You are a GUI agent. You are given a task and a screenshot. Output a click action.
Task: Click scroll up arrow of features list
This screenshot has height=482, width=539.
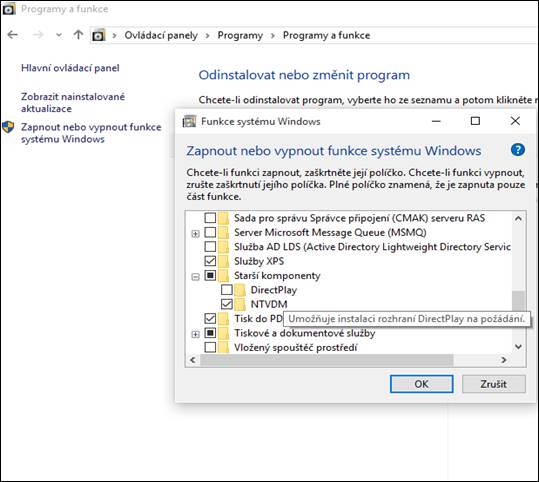518,218
